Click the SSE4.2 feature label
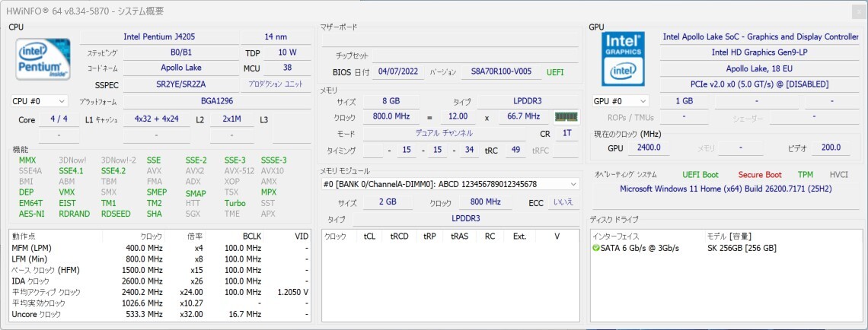868x330 pixels. 113,171
